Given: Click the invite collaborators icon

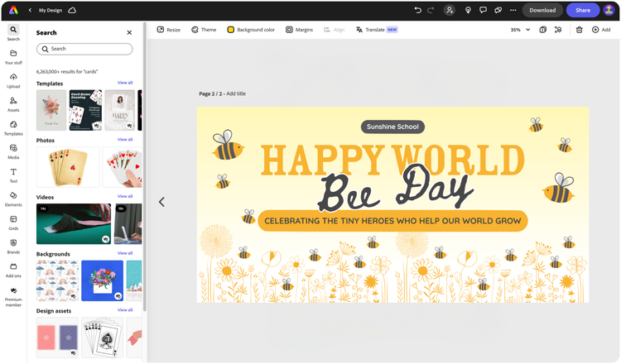Looking at the screenshot, I should coord(449,11).
